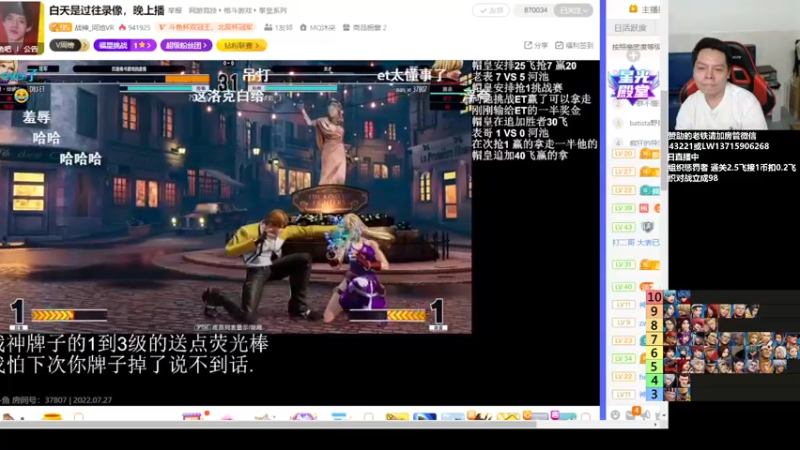Image resolution: width=800 pixels, height=450 pixels.
Task: Click the player 2 power gauge in the game
Action: tap(388, 316)
